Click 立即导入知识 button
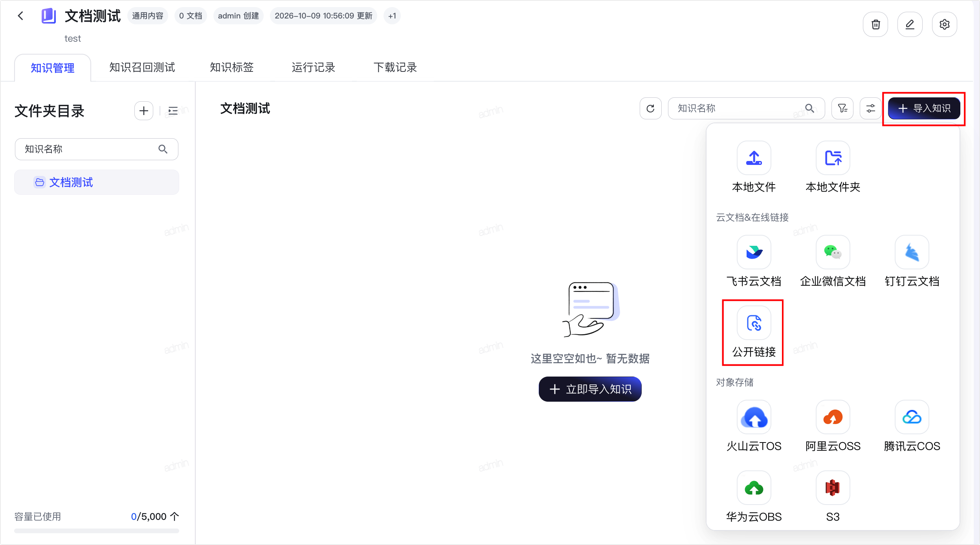980x545 pixels. (x=590, y=389)
